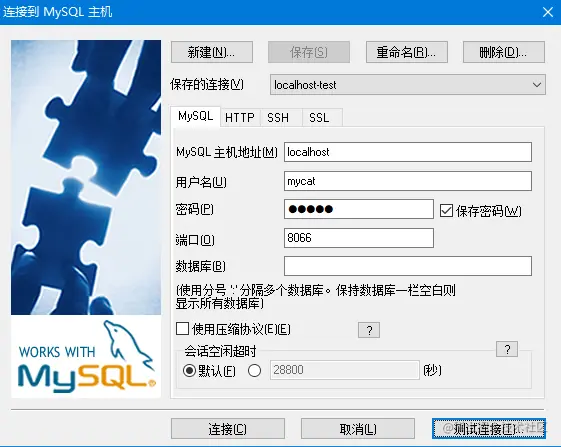Toggle the 保存密码 save password checkbox

point(446,210)
